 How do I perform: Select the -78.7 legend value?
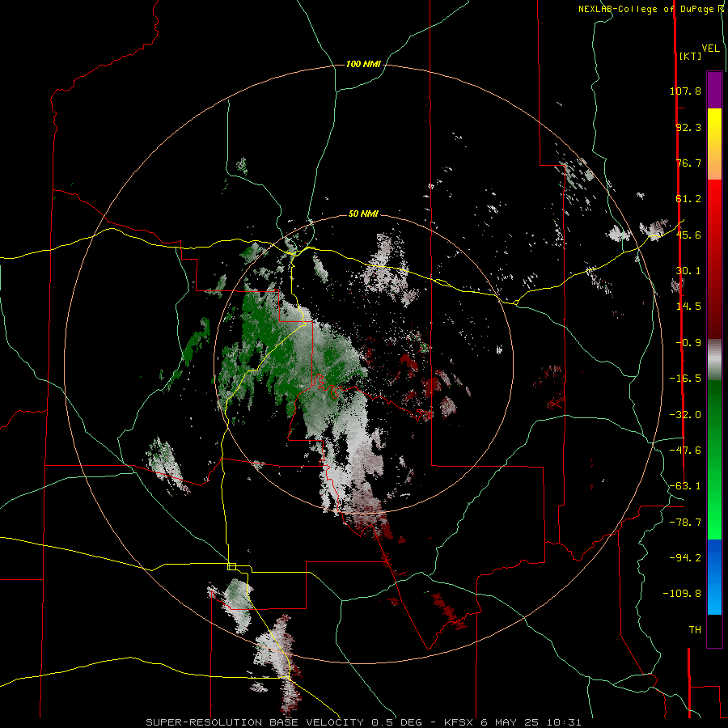tap(685, 523)
